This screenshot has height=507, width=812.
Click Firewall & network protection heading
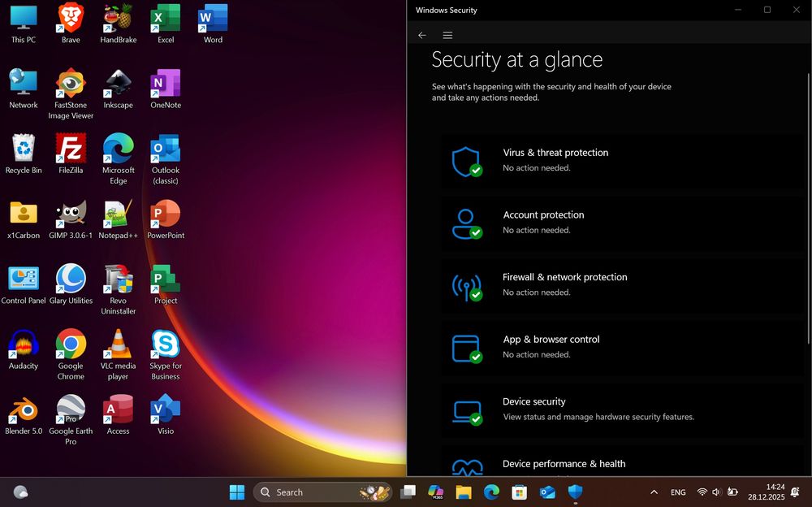[x=564, y=277]
